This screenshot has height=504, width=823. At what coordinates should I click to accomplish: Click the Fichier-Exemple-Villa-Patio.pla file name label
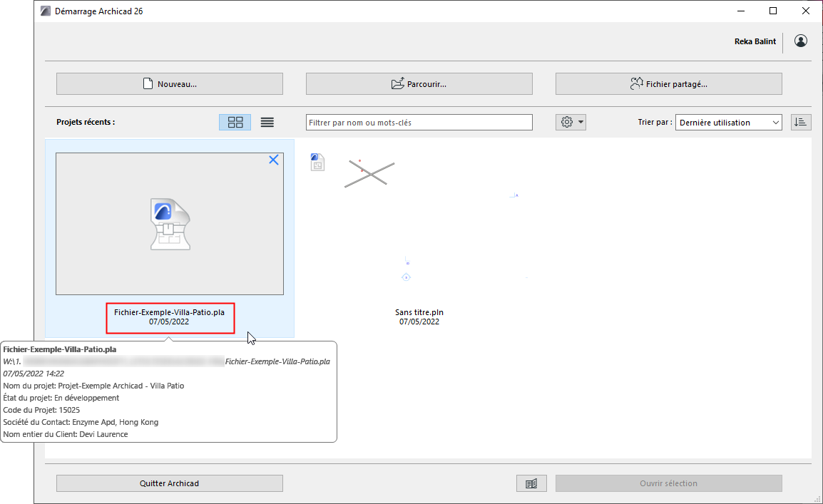click(169, 312)
